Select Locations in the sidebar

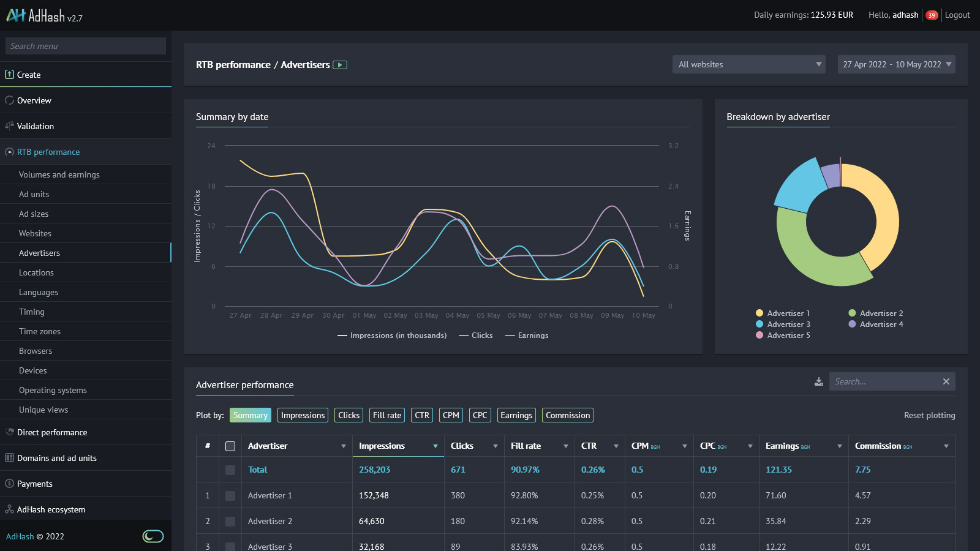(36, 272)
